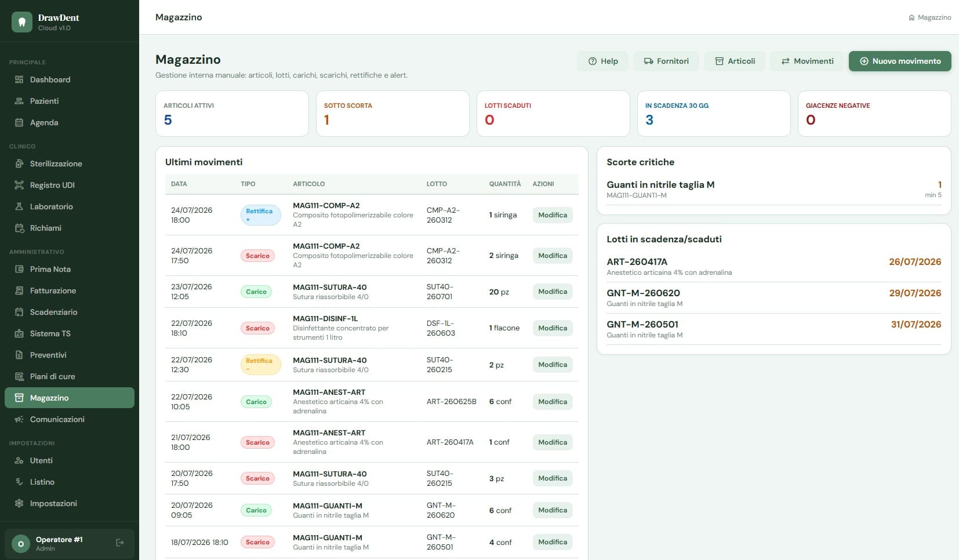Click the Articoli button

click(x=735, y=61)
